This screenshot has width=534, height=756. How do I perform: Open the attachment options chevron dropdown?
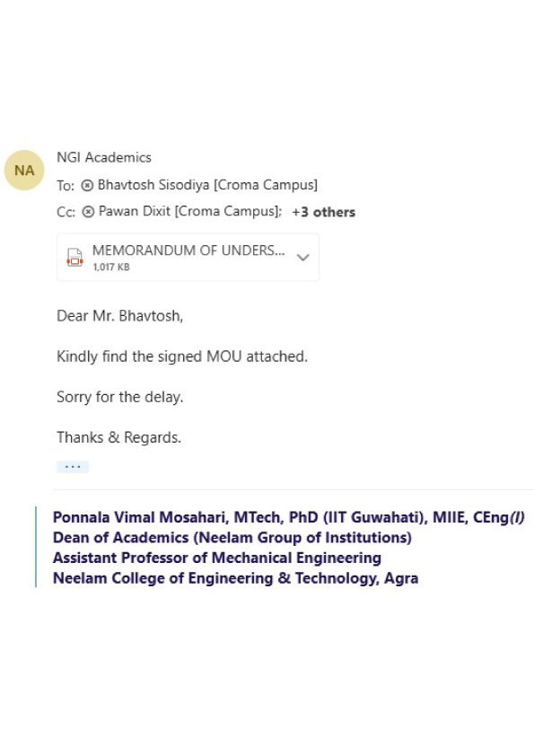pos(302,258)
